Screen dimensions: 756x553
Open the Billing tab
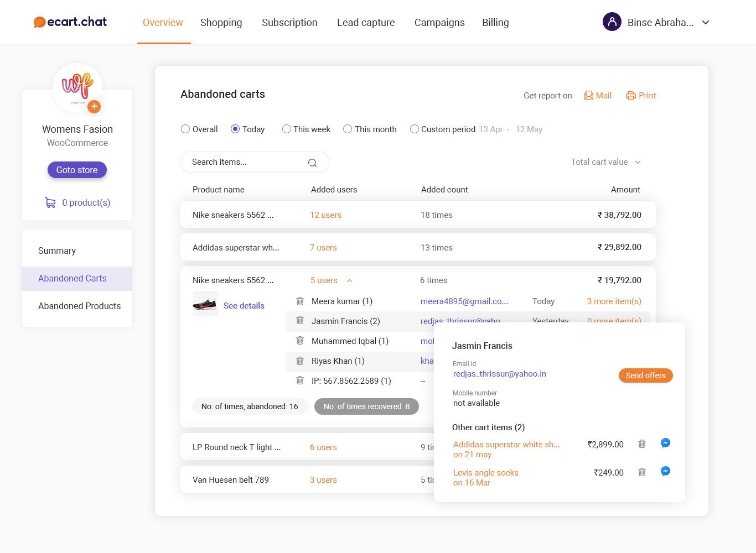(495, 23)
